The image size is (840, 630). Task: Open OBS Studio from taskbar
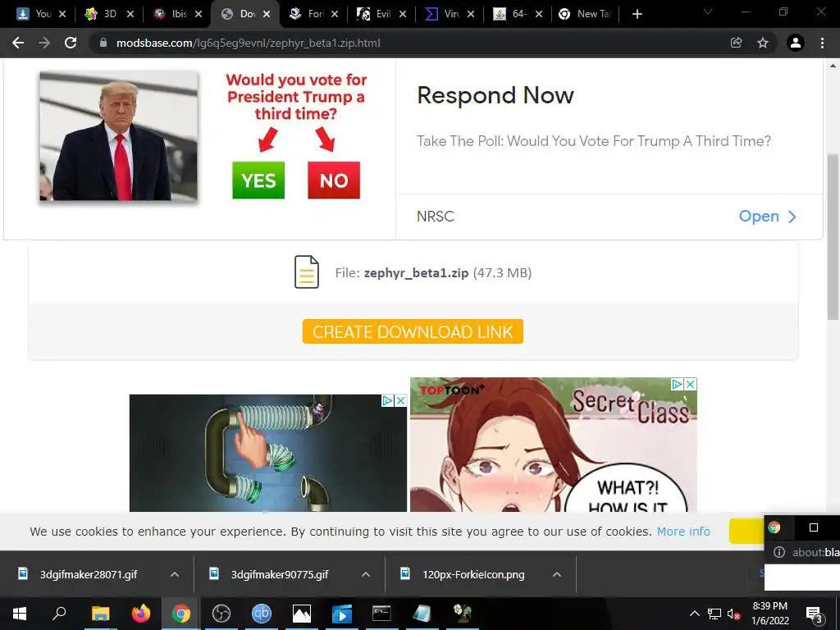click(x=221, y=614)
